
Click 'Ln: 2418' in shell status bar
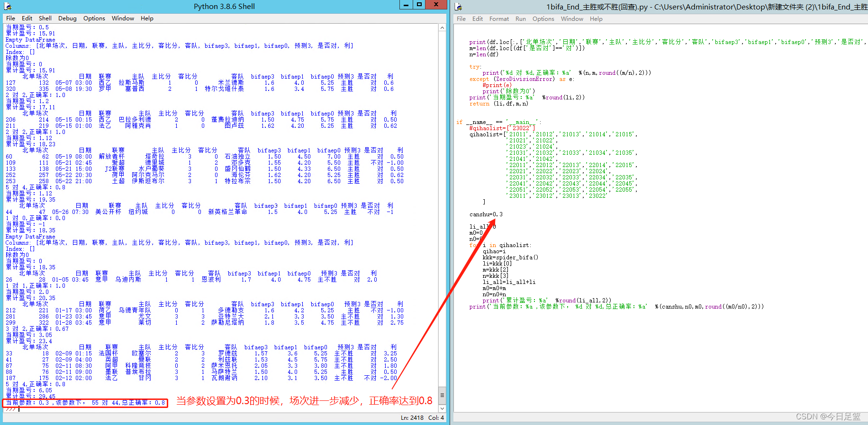(412, 418)
